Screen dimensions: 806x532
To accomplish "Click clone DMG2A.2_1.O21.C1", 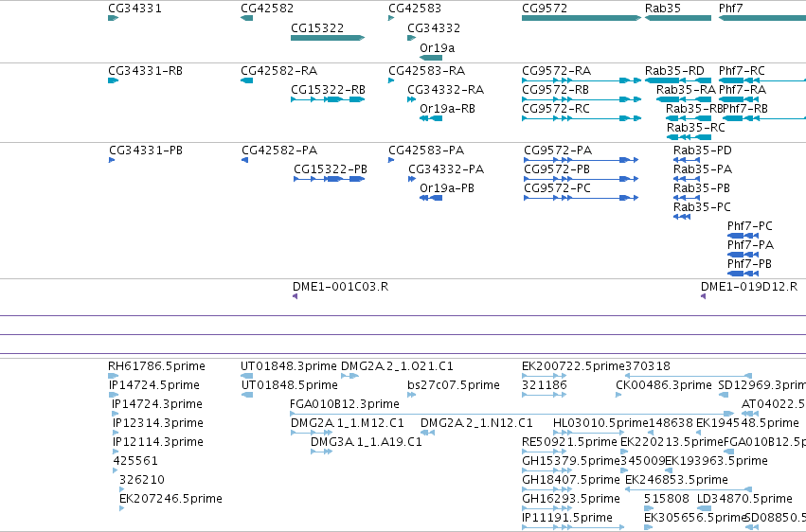I will click(398, 366).
